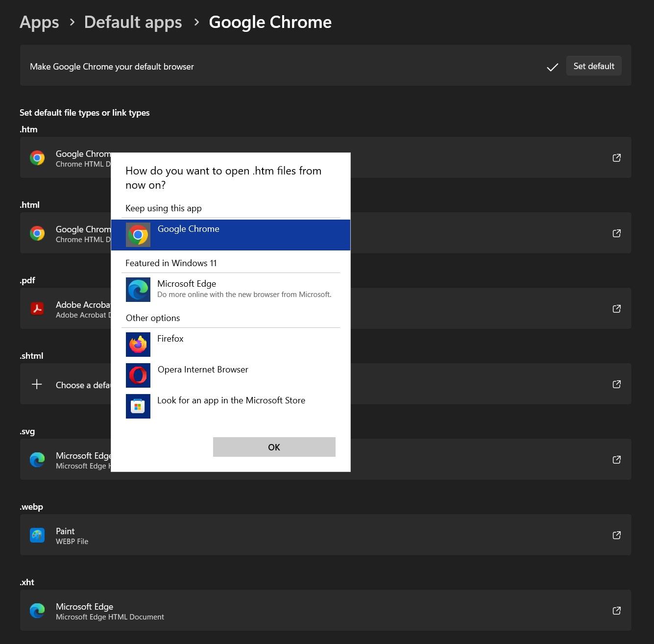
Task: Click the Adobe Acrobat icon in .pdf row
Action: pos(37,309)
